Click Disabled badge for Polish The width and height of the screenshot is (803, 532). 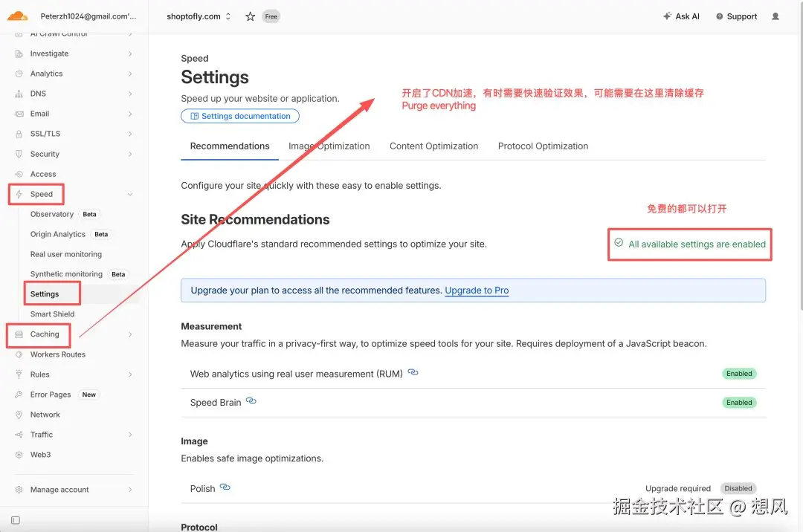738,488
